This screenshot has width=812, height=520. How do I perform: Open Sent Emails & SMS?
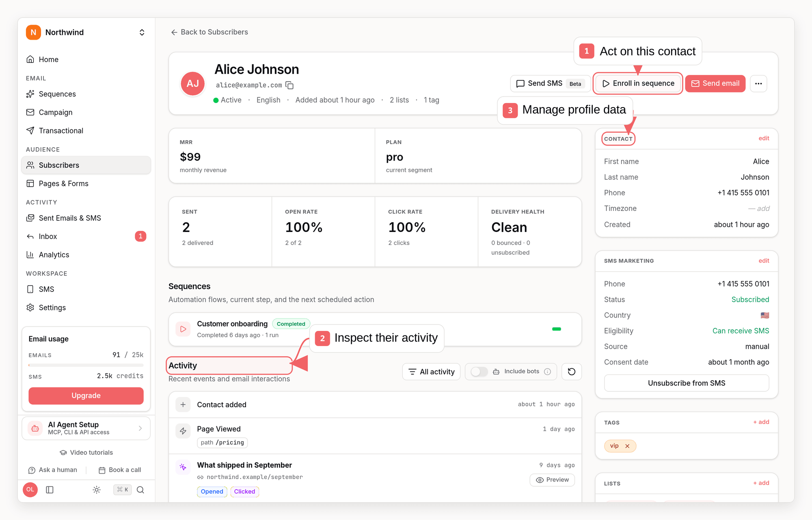point(86,218)
